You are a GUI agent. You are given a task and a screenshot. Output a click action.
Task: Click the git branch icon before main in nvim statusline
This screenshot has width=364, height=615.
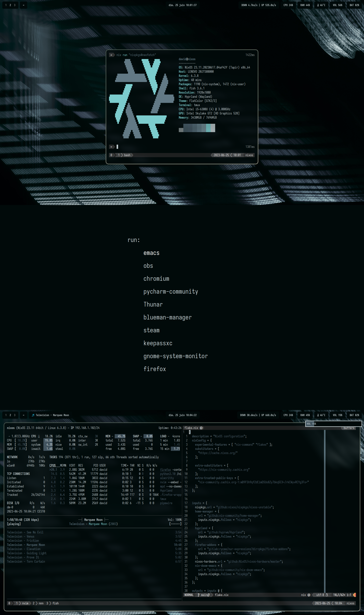coord(199,595)
